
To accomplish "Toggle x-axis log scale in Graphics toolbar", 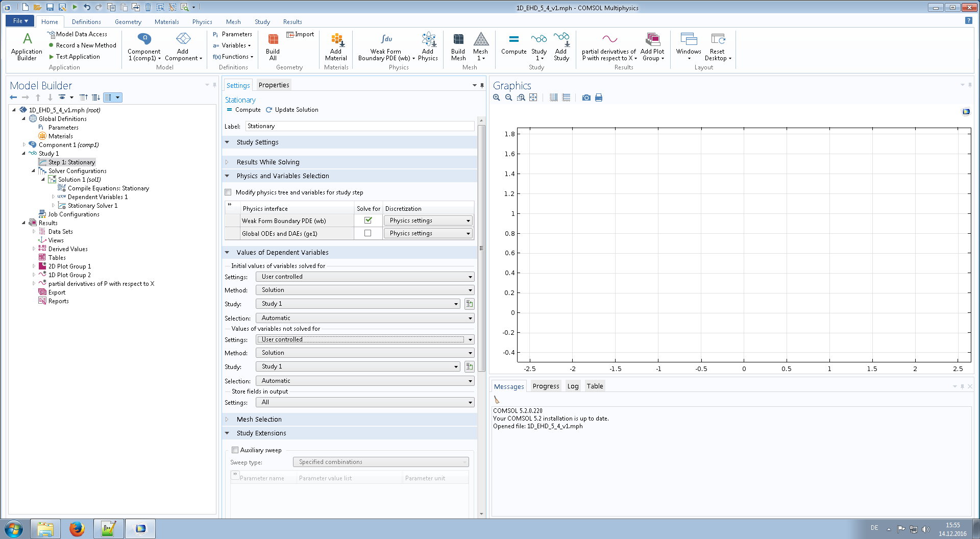I will (554, 97).
